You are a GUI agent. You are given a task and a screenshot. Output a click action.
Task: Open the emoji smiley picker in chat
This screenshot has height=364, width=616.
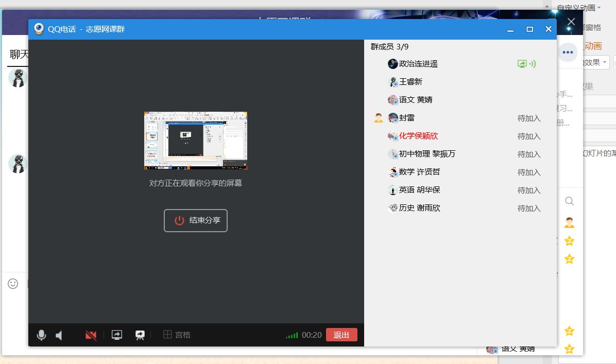[13, 284]
